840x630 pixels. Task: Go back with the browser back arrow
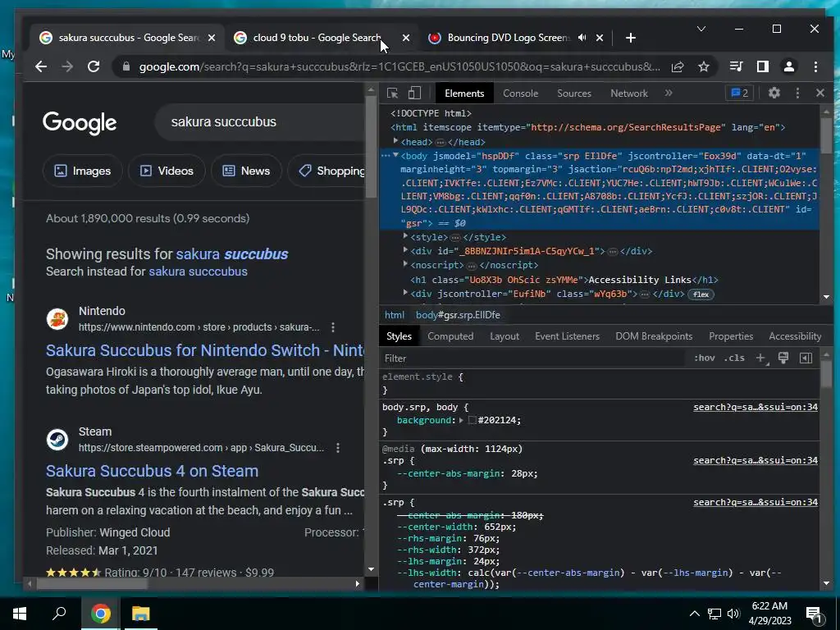41,66
